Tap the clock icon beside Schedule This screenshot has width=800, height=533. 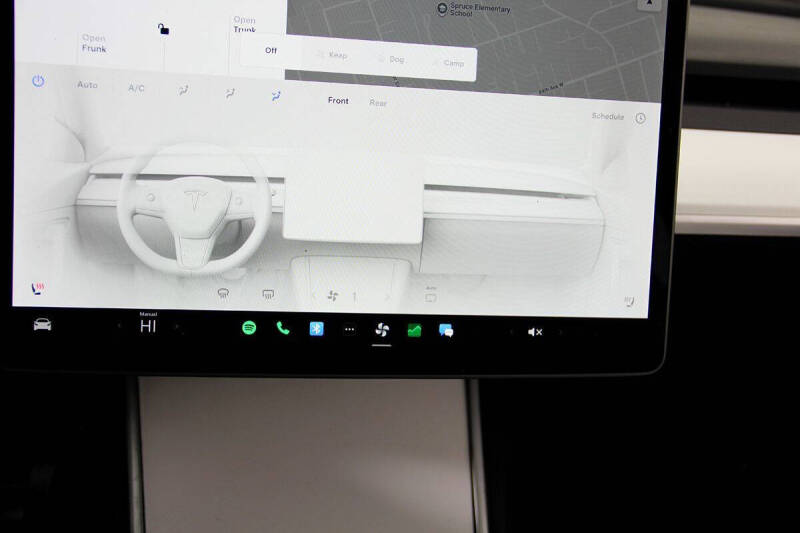(640, 118)
